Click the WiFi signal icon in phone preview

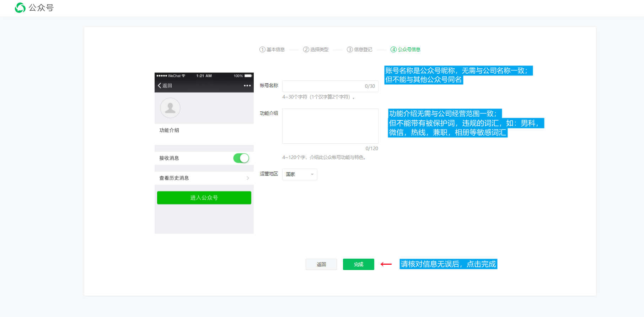point(183,76)
